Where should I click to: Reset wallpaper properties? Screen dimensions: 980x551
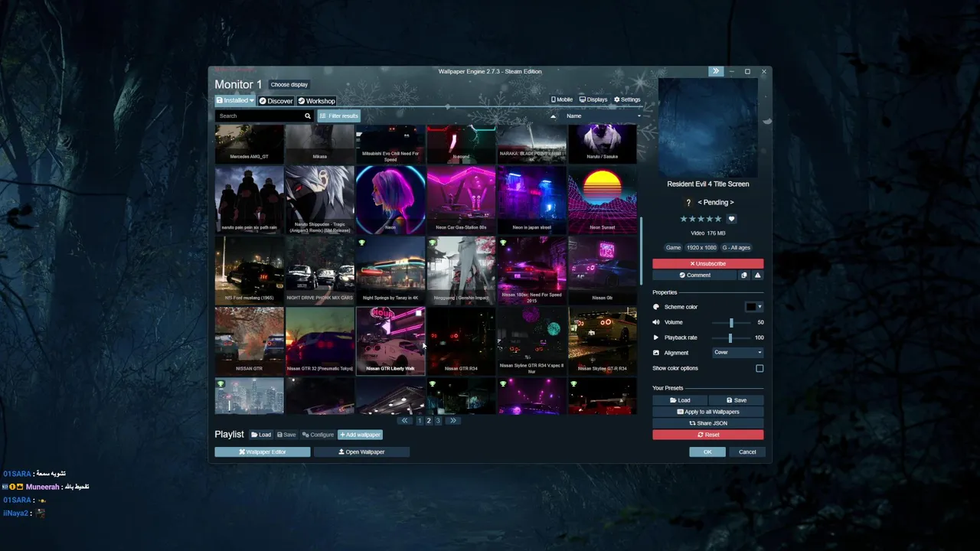708,435
